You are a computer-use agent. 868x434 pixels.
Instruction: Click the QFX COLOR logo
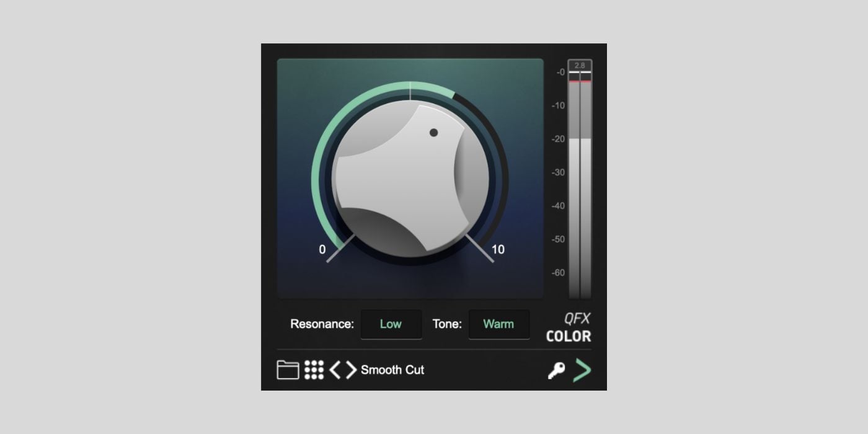569,328
